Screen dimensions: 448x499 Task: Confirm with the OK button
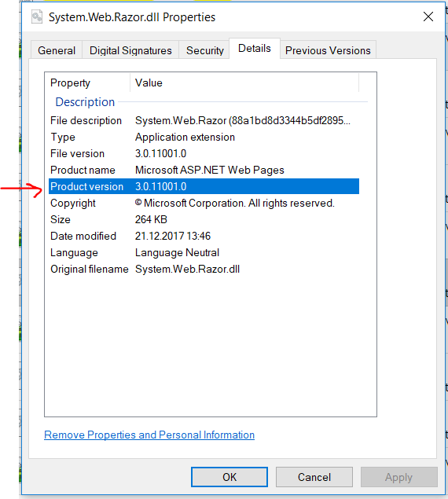tap(230, 477)
